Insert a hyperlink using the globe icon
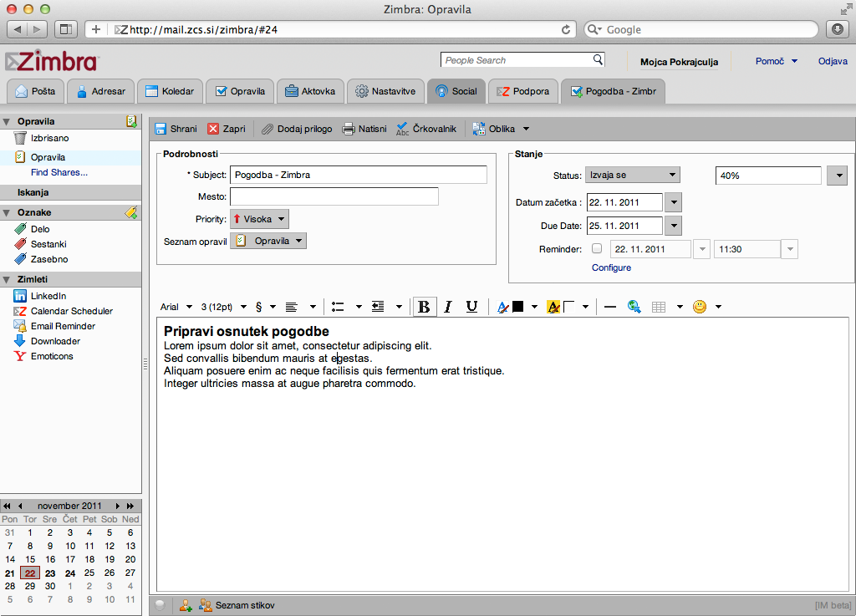856x616 pixels. (x=634, y=307)
